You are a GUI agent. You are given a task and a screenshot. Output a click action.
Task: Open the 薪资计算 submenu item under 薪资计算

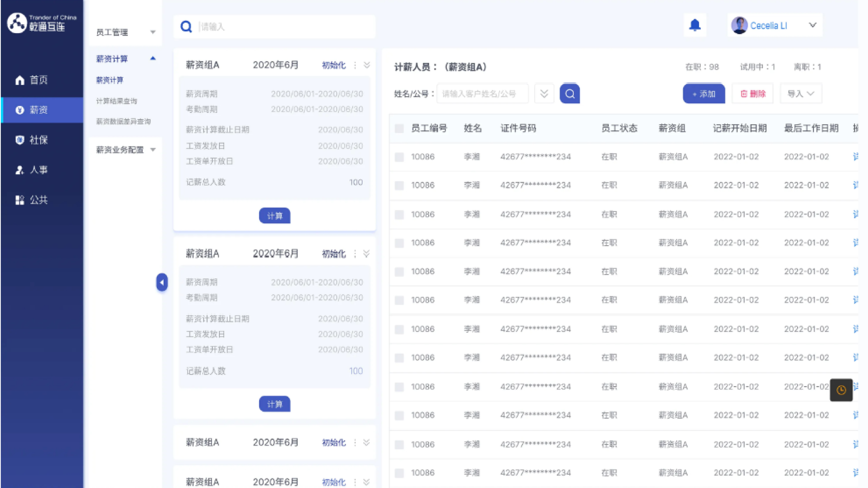coord(110,80)
